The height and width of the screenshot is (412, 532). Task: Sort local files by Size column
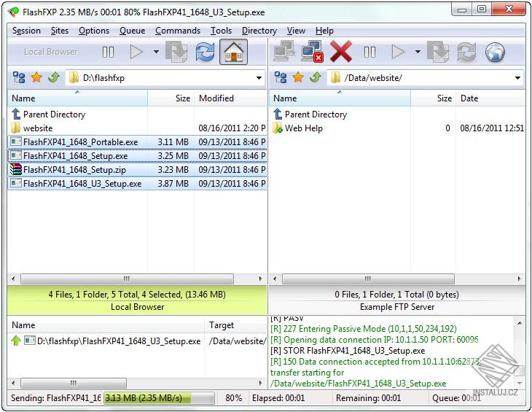pyautogui.click(x=171, y=98)
